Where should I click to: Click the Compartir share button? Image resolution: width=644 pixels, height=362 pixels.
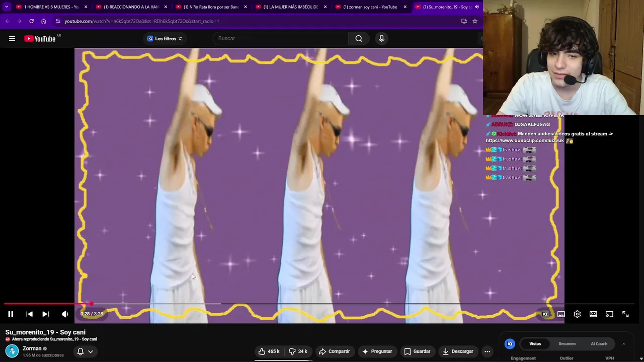click(334, 351)
